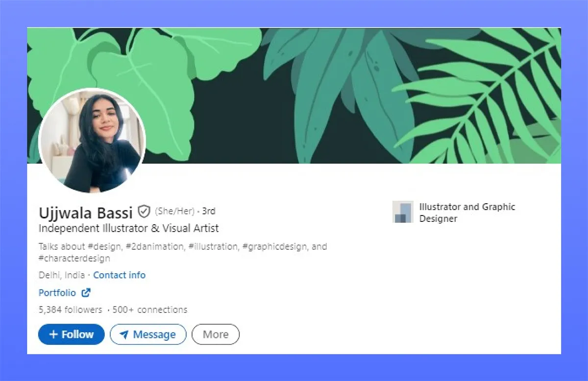Open the More options menu
This screenshot has height=381, width=588.
(216, 334)
